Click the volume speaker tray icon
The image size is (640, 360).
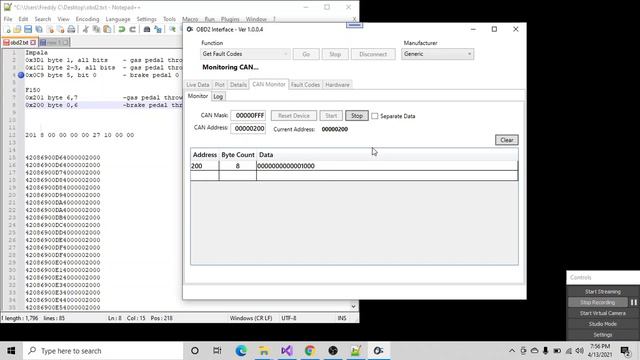coord(579,351)
